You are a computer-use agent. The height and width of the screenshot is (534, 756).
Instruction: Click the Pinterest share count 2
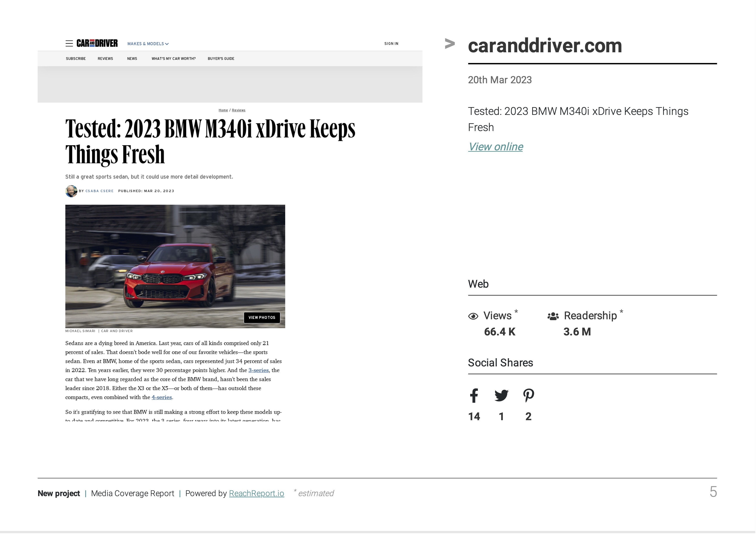(528, 417)
